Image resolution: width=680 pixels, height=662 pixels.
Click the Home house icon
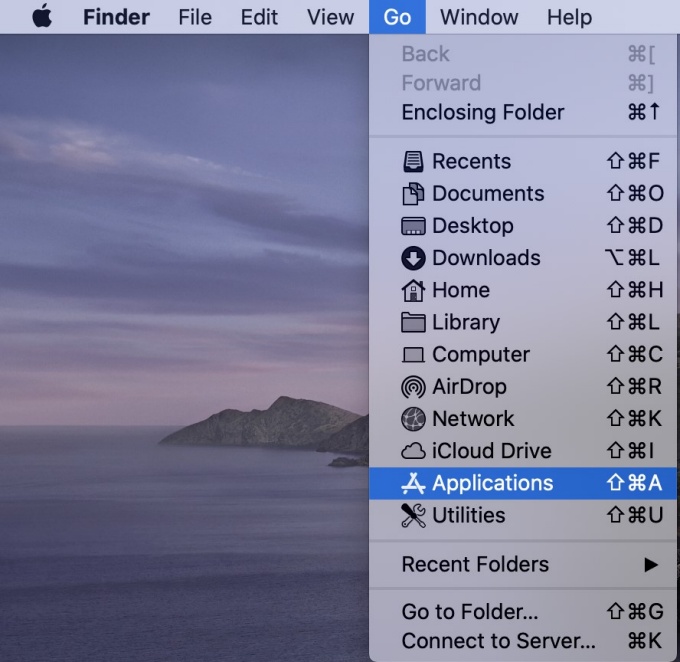413,290
